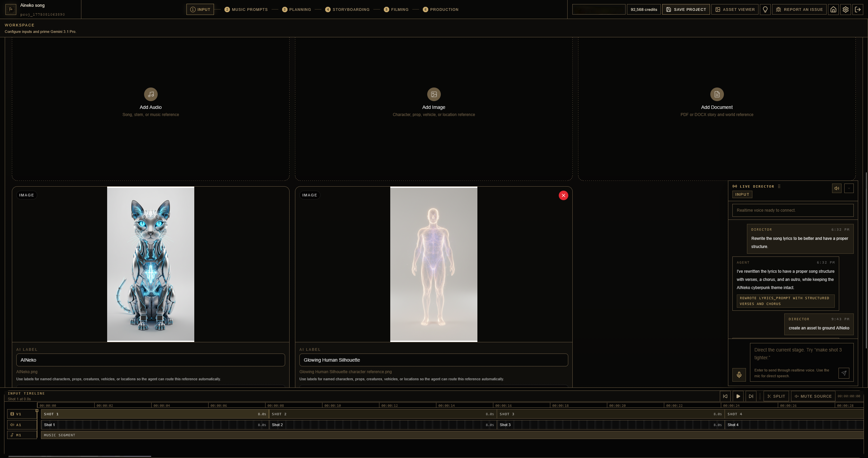Open the Input stage tab

pyautogui.click(x=200, y=9)
